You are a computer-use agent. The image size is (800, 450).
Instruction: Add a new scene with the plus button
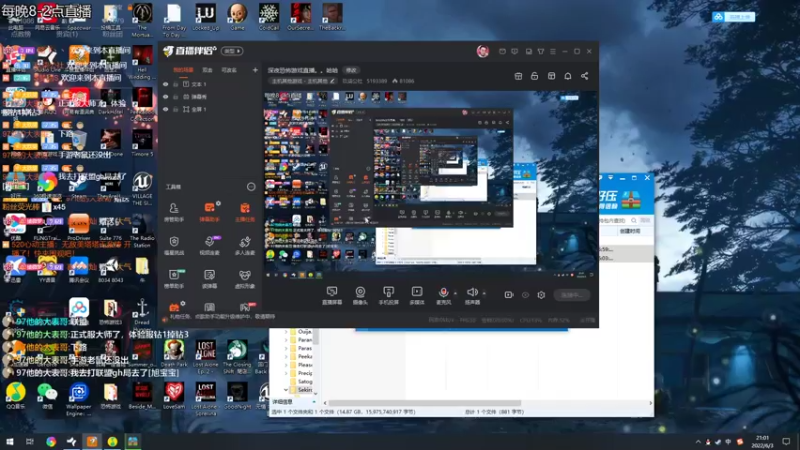tap(255, 70)
